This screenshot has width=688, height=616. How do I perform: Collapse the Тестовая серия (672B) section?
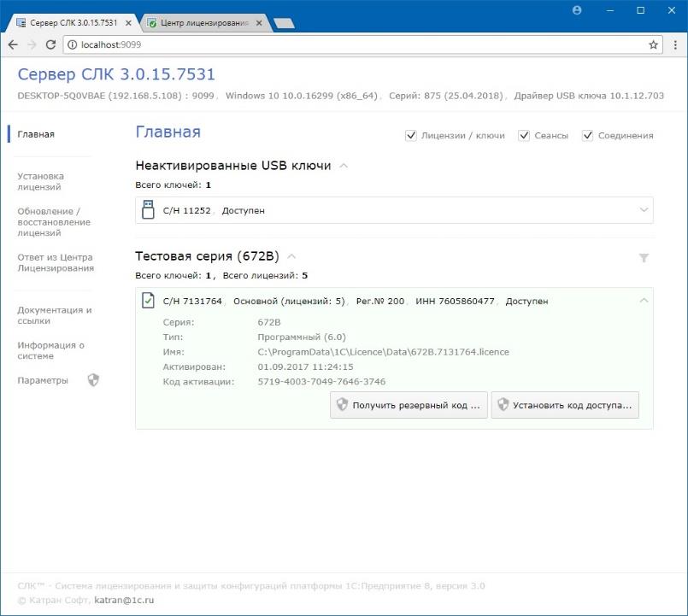[291, 256]
